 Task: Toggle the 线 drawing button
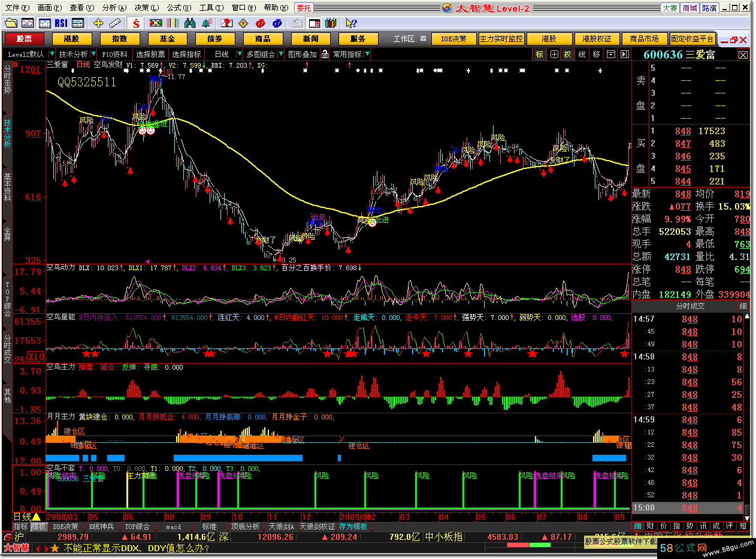tap(582, 54)
